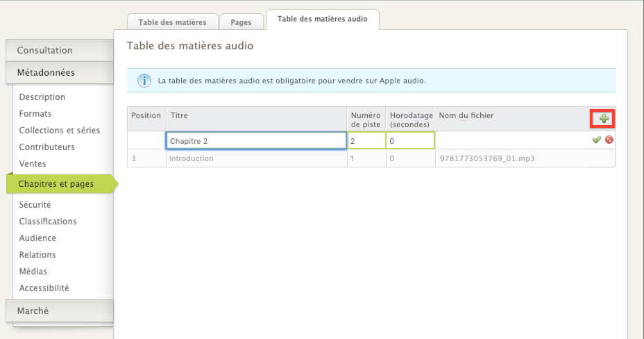
Task: Collapse the Métadonnées sidebar section
Action: pos(60,72)
